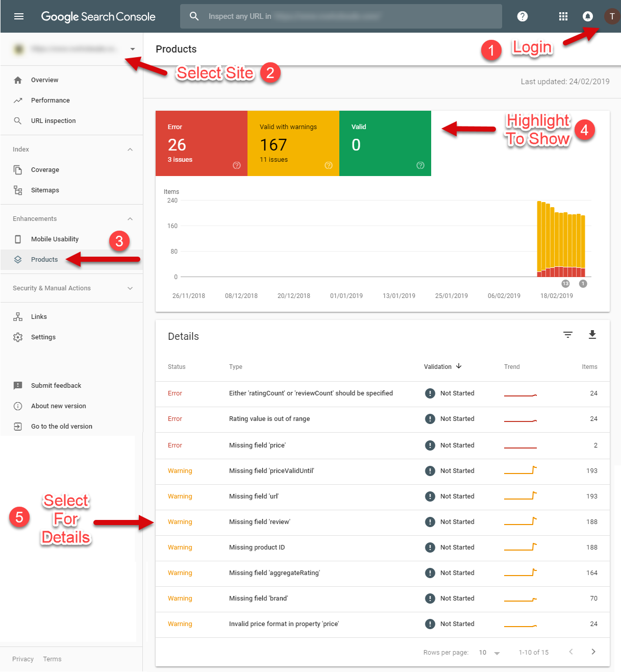Expand Security & Manual Actions section
Screen dimensions: 621x672
130,288
